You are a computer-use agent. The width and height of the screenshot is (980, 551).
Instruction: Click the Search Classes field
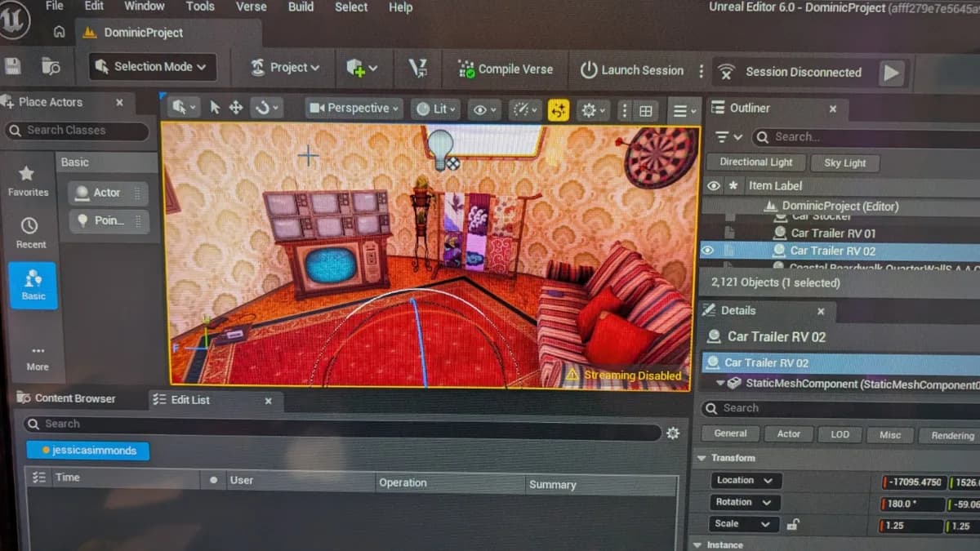(x=78, y=131)
